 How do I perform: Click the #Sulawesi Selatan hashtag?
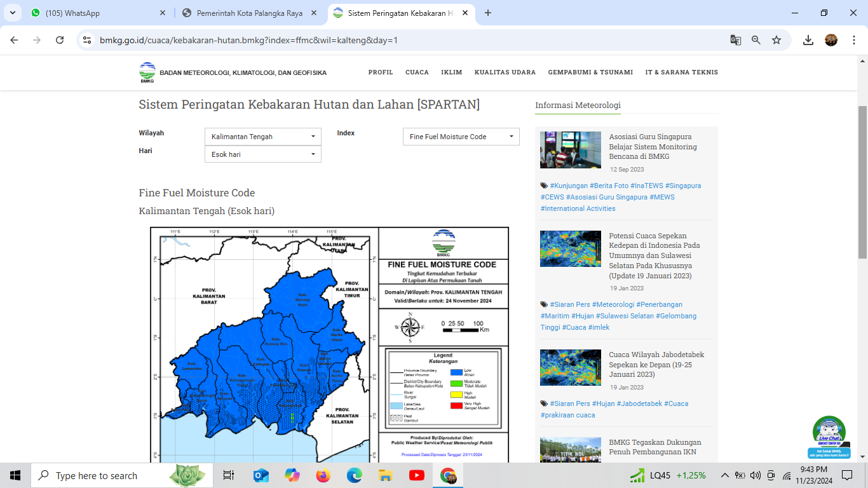pos(627,316)
